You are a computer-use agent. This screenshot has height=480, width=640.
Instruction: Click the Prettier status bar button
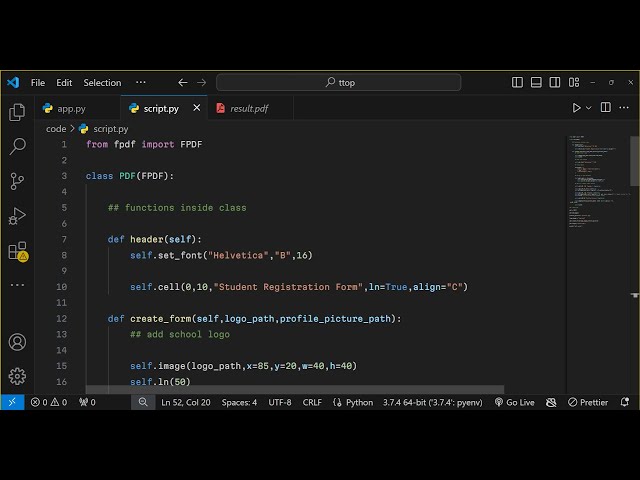click(x=587, y=402)
